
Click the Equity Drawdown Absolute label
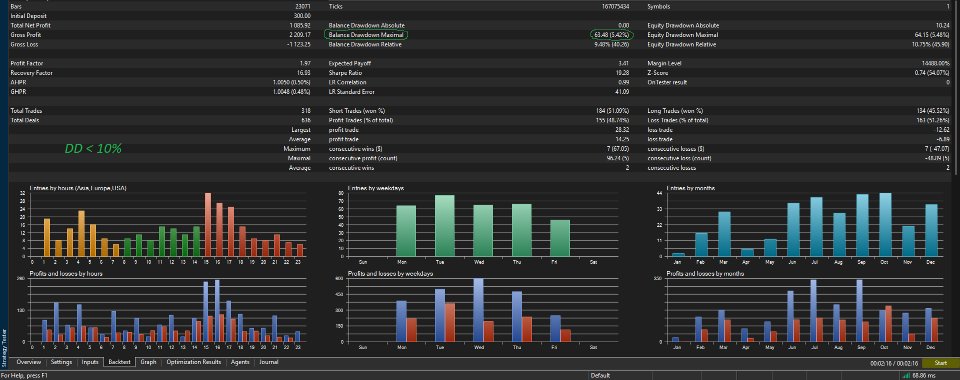coord(683,26)
